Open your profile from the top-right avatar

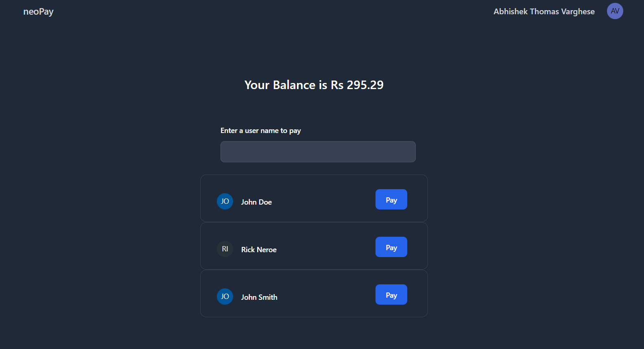point(615,11)
